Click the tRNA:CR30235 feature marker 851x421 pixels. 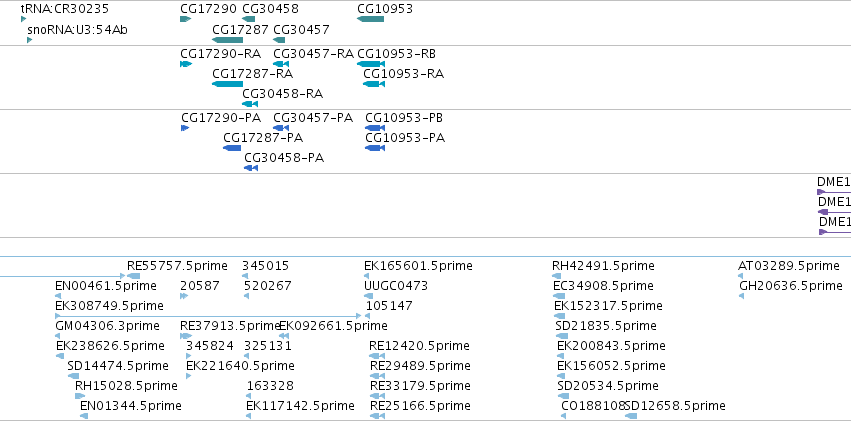23,19
